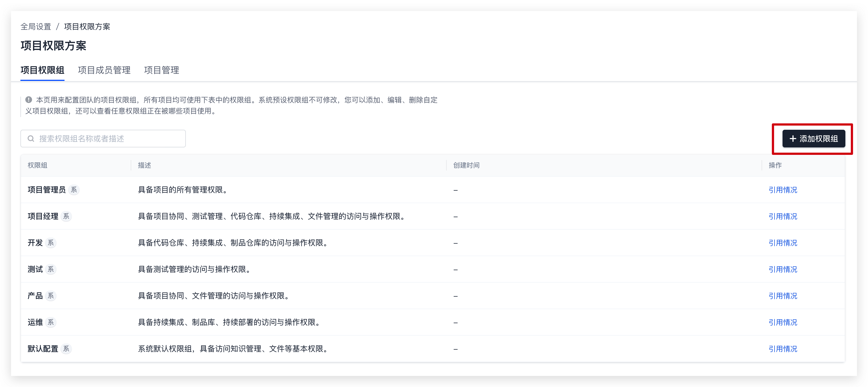Click the 项目经理 group name
This screenshot has width=868, height=387.
pyautogui.click(x=43, y=216)
